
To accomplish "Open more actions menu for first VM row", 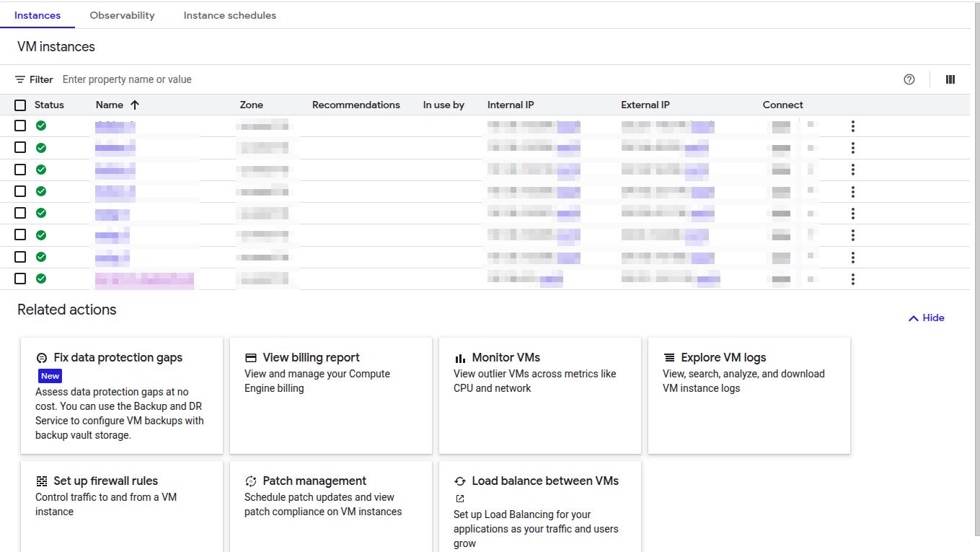I will pyautogui.click(x=852, y=126).
